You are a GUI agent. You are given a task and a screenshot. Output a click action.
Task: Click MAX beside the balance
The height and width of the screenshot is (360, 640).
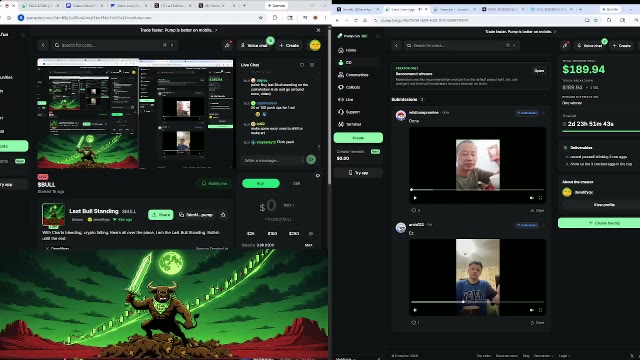(309, 245)
